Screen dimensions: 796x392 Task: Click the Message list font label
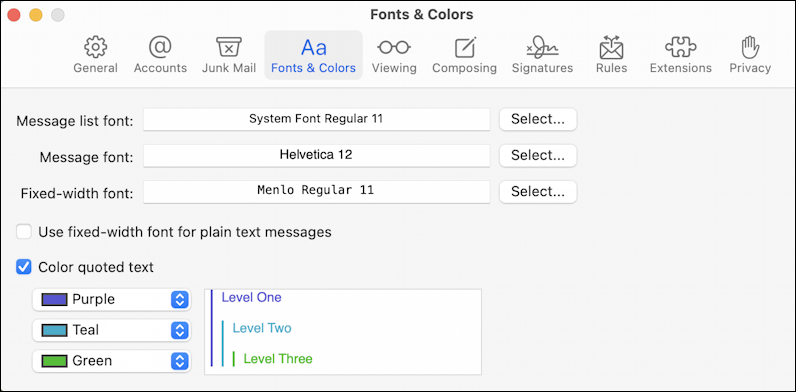click(75, 121)
